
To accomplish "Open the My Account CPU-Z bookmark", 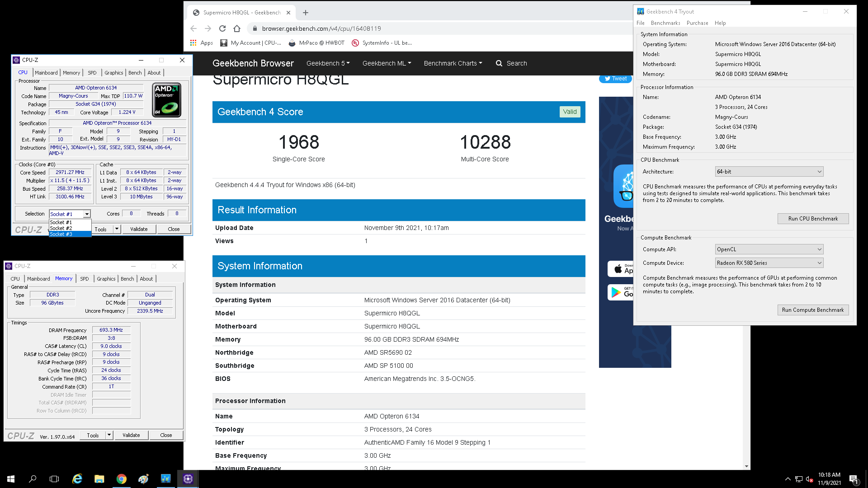I will pos(250,43).
